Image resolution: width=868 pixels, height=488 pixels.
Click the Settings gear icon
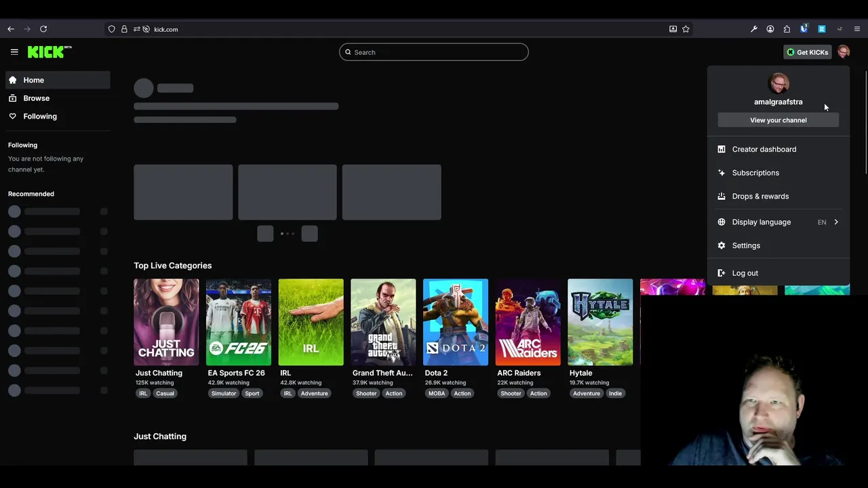722,245
